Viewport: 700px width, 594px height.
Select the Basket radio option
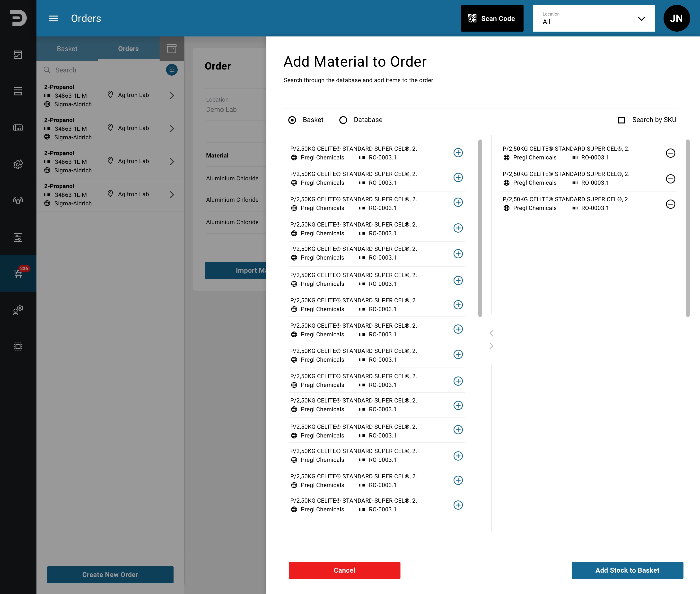292,120
